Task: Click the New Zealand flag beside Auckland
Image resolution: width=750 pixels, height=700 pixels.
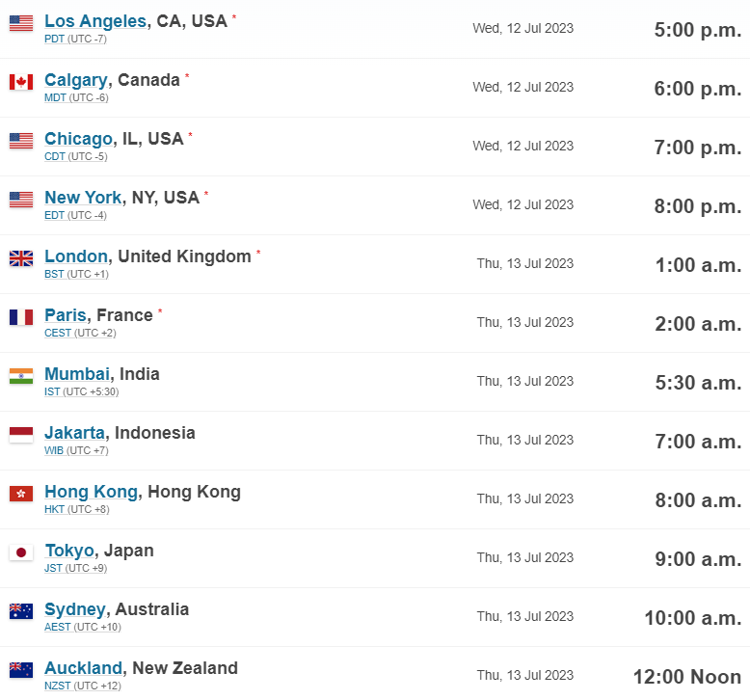Action: (21, 670)
